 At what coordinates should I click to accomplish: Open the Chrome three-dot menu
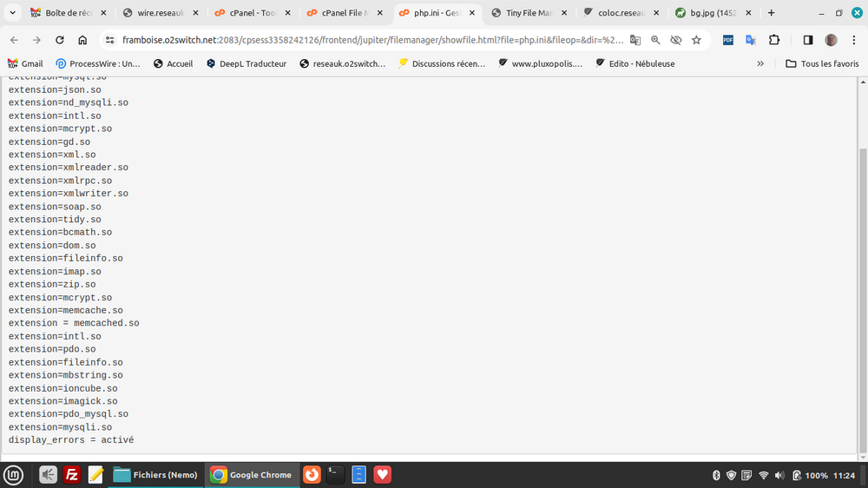click(853, 40)
